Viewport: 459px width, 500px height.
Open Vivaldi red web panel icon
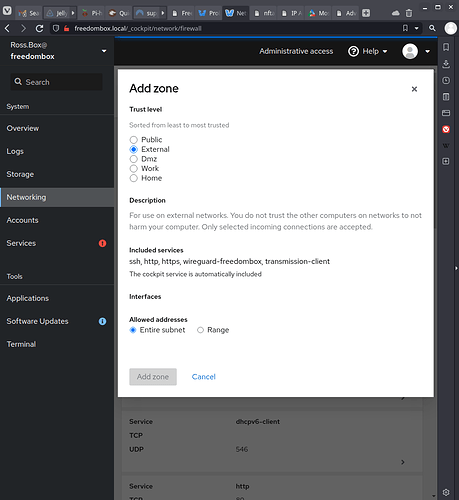[x=446, y=129]
